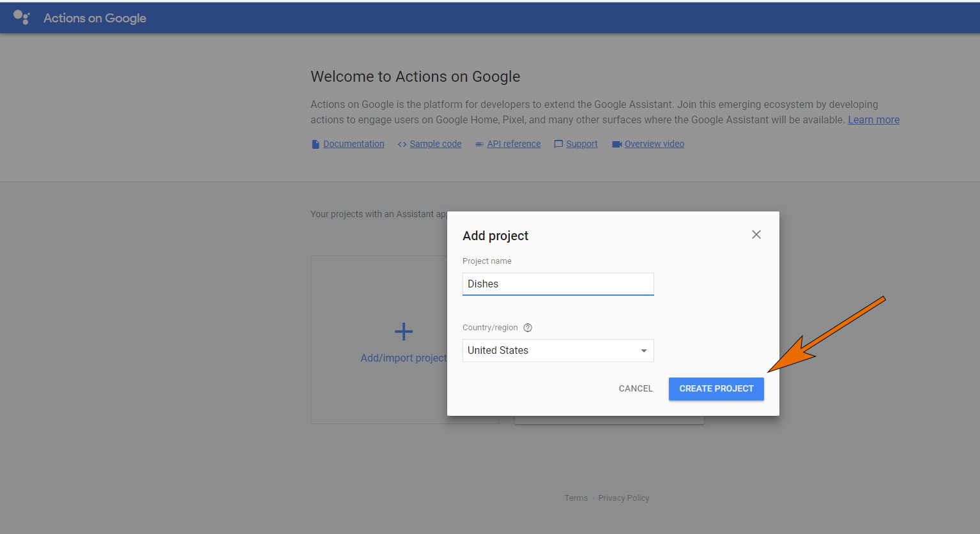980x534 pixels.
Task: Select the Country/region combo box
Action: click(557, 350)
